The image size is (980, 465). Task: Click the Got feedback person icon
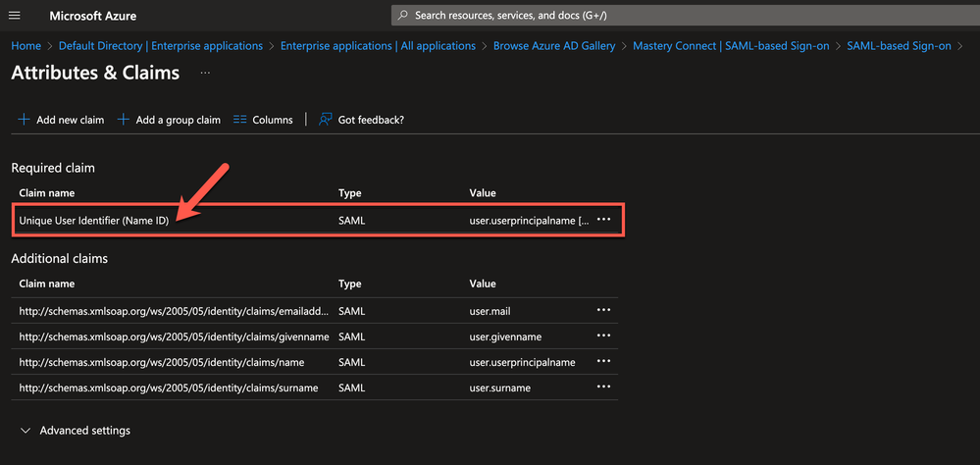click(326, 120)
